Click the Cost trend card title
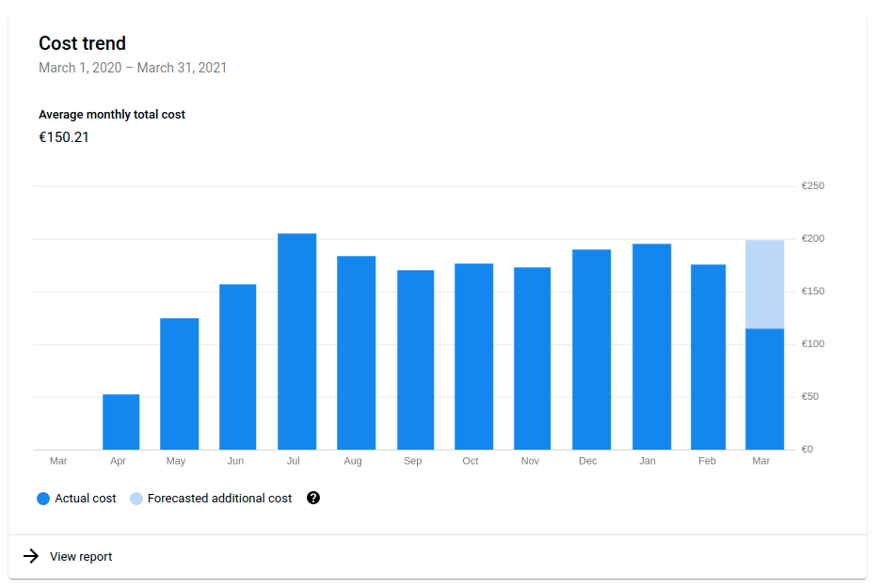The width and height of the screenshot is (878, 588). [x=82, y=43]
